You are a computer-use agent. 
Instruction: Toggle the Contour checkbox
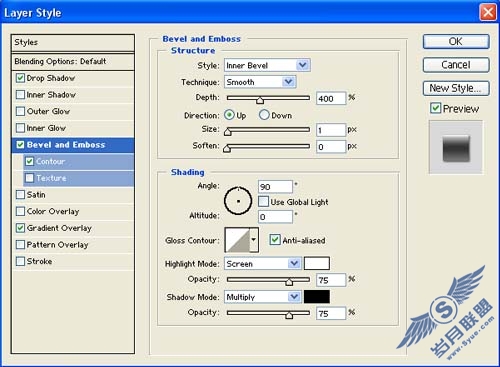pyautogui.click(x=29, y=161)
